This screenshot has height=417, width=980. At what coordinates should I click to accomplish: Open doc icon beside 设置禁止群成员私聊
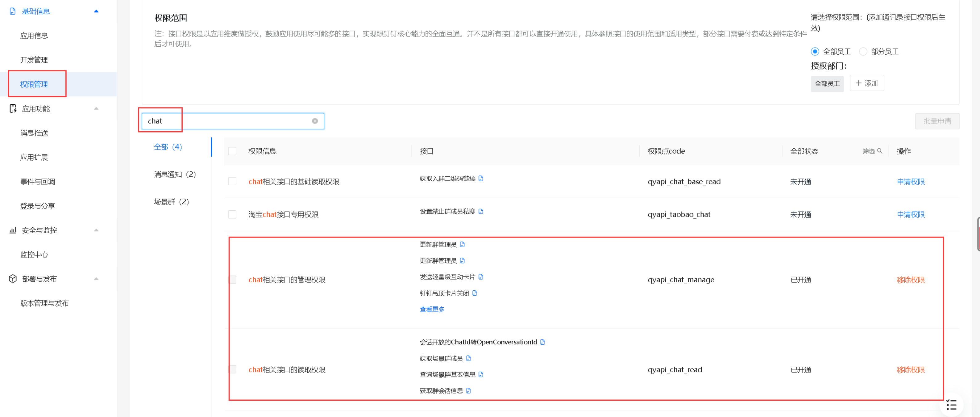[x=481, y=211]
